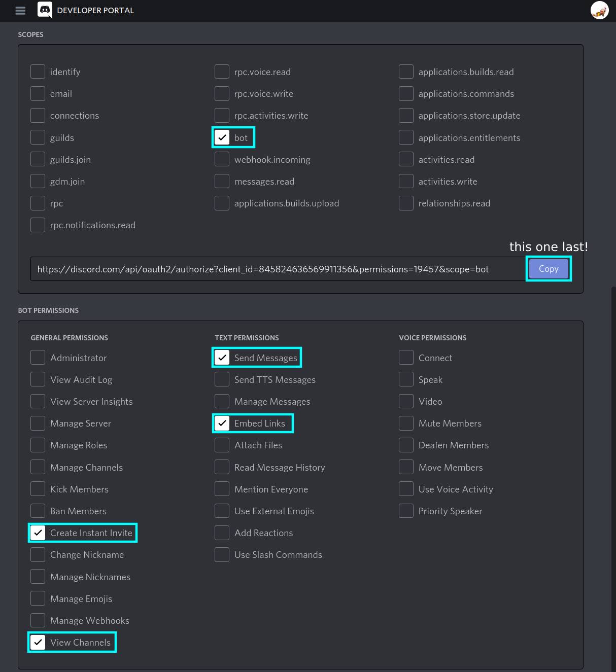Enable relationships.read scope
The image size is (616, 672).
point(406,203)
